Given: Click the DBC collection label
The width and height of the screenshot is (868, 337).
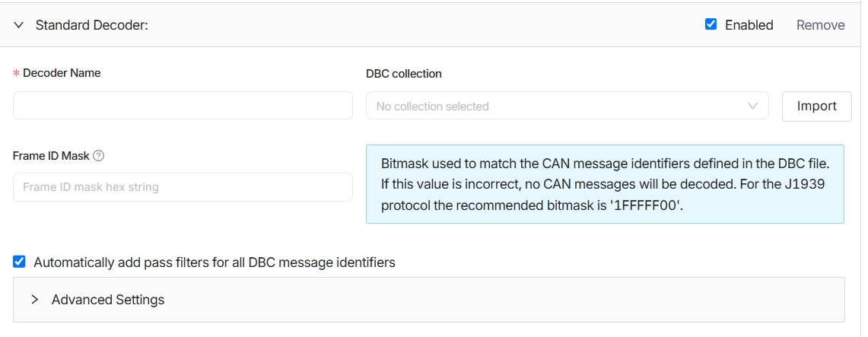Looking at the screenshot, I should pos(403,74).
